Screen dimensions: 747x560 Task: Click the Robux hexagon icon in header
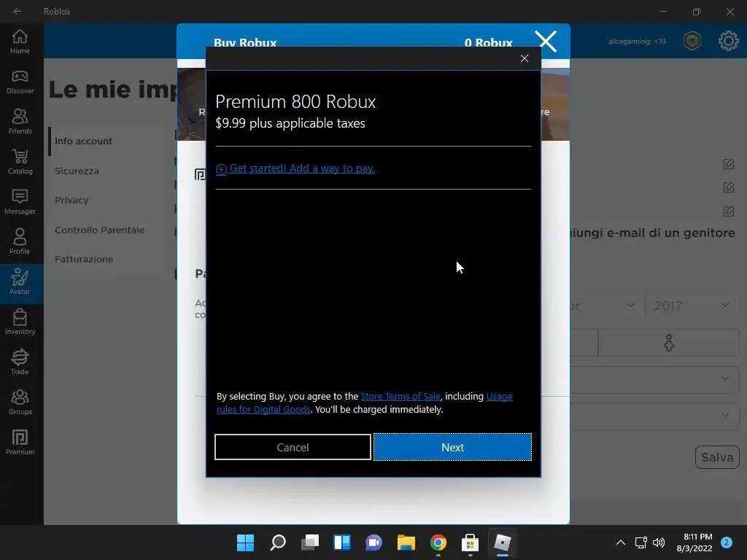point(692,41)
